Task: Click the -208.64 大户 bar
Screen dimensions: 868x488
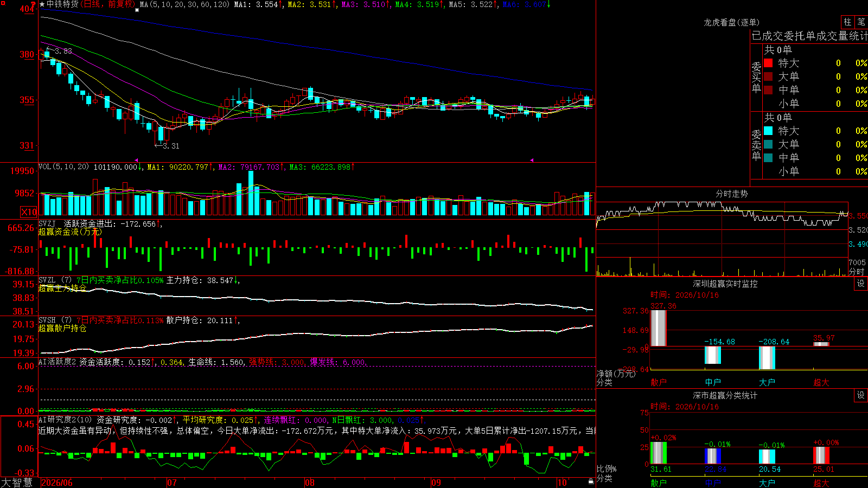Action: (767, 357)
